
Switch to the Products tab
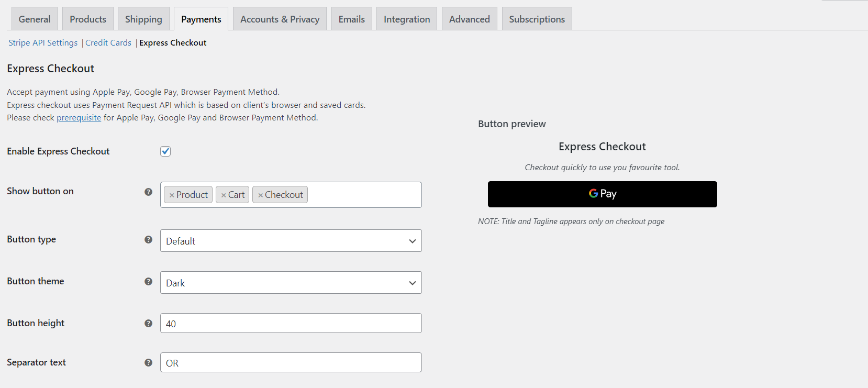pyautogui.click(x=88, y=19)
